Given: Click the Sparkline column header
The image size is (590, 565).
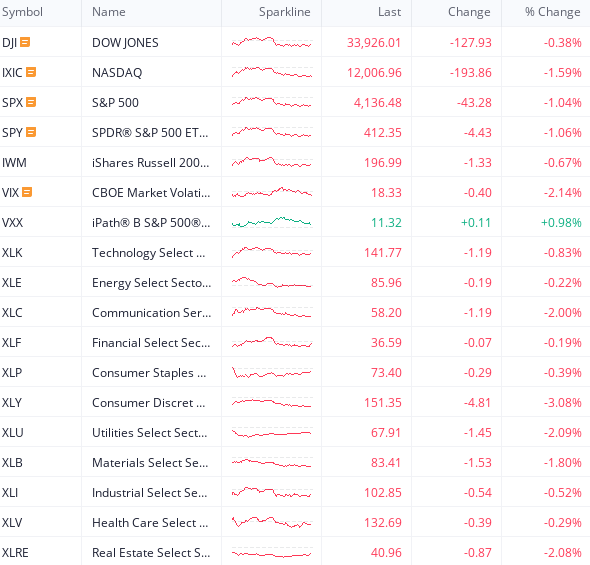Looking at the screenshot, I should [x=284, y=12].
